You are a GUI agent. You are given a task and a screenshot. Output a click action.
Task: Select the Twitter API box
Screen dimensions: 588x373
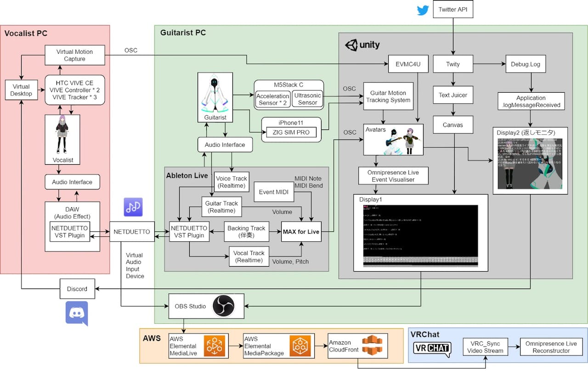pyautogui.click(x=453, y=10)
